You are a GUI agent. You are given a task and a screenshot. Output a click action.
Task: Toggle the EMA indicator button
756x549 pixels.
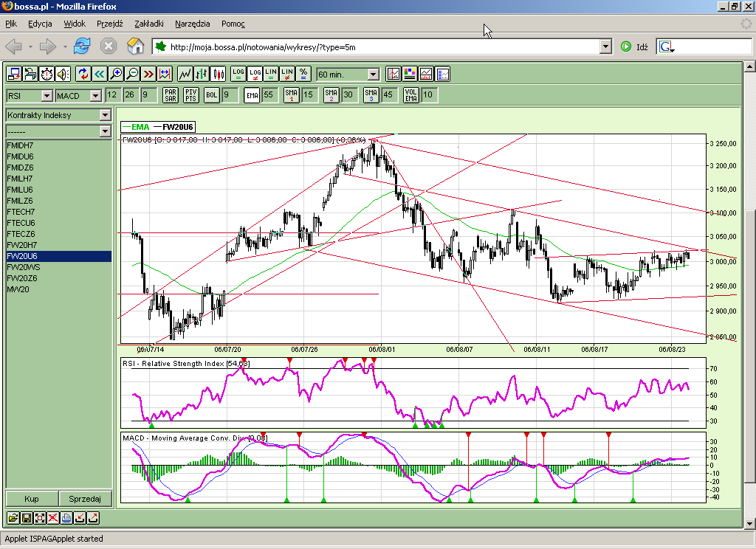click(252, 95)
